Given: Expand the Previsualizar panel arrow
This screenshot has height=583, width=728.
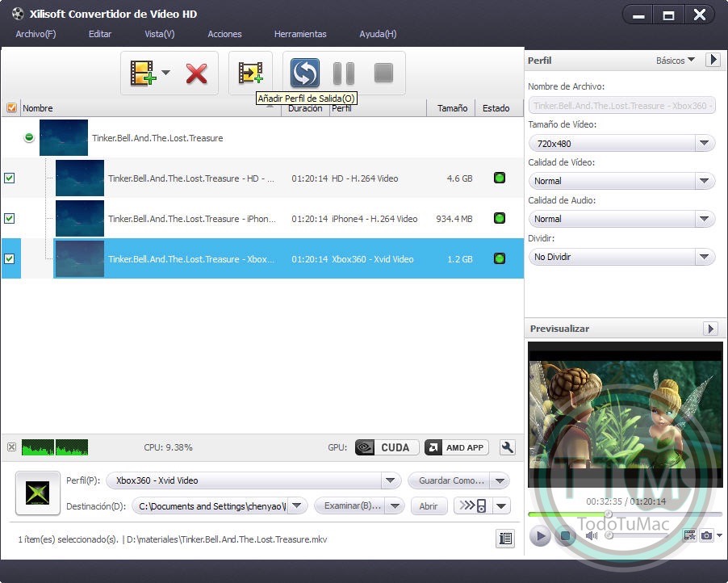Looking at the screenshot, I should (x=710, y=329).
